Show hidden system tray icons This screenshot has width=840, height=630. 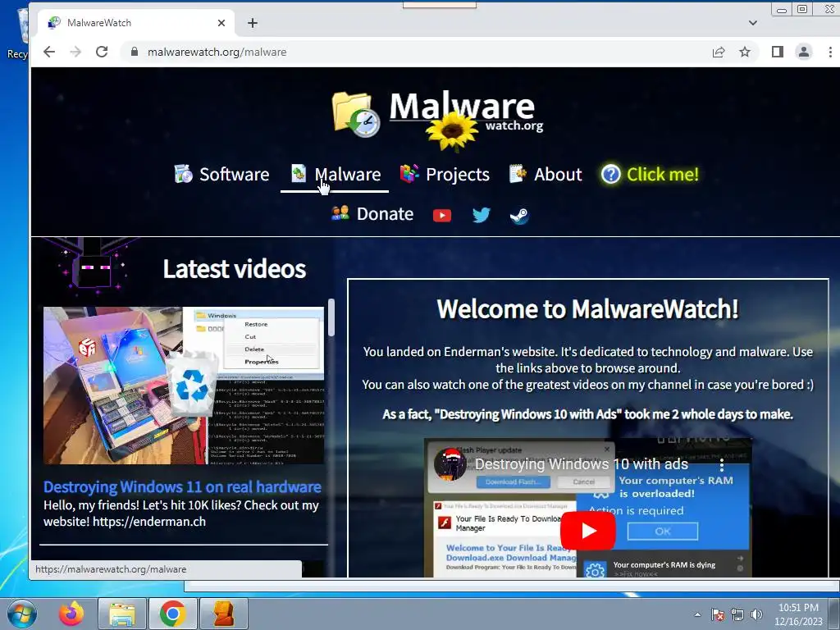697,614
